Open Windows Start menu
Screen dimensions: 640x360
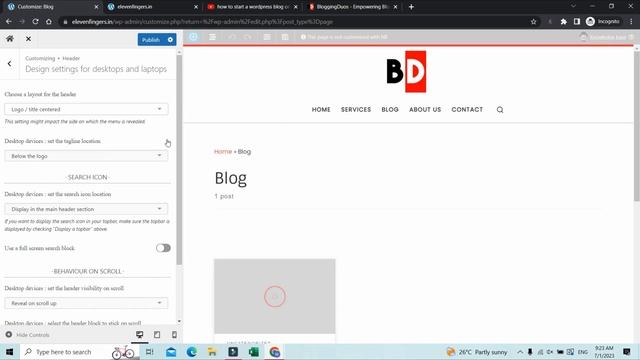[9, 352]
